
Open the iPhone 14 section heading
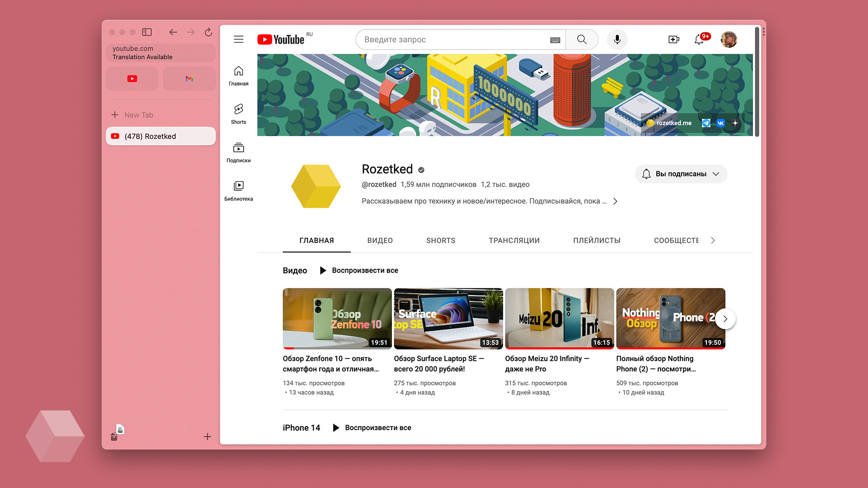tap(302, 427)
